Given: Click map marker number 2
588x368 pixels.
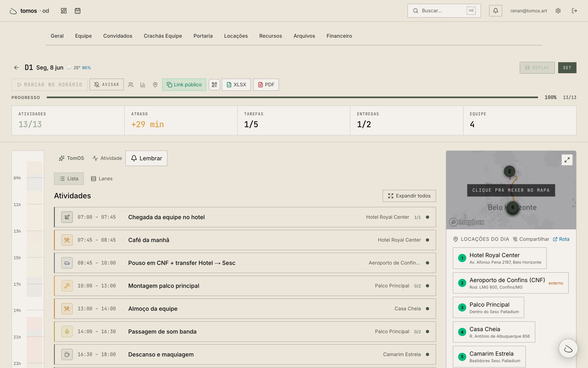Looking at the screenshot, I should tap(509, 171).
